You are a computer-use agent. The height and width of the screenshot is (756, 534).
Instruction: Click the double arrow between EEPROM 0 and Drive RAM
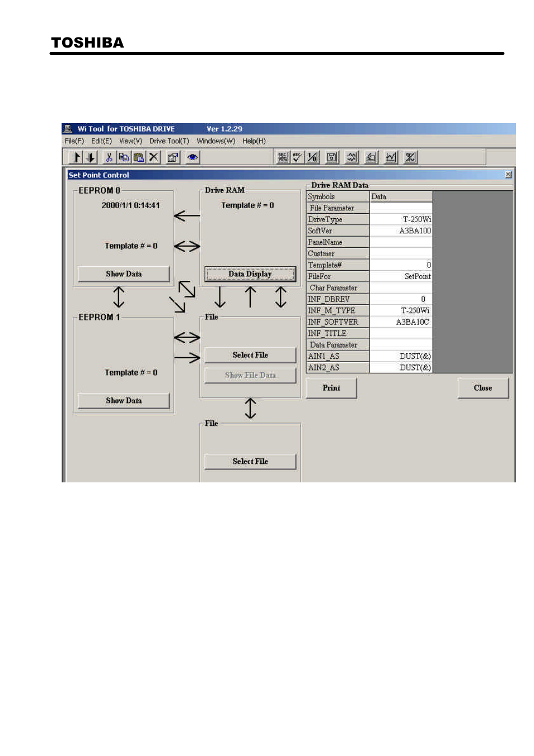click(187, 246)
